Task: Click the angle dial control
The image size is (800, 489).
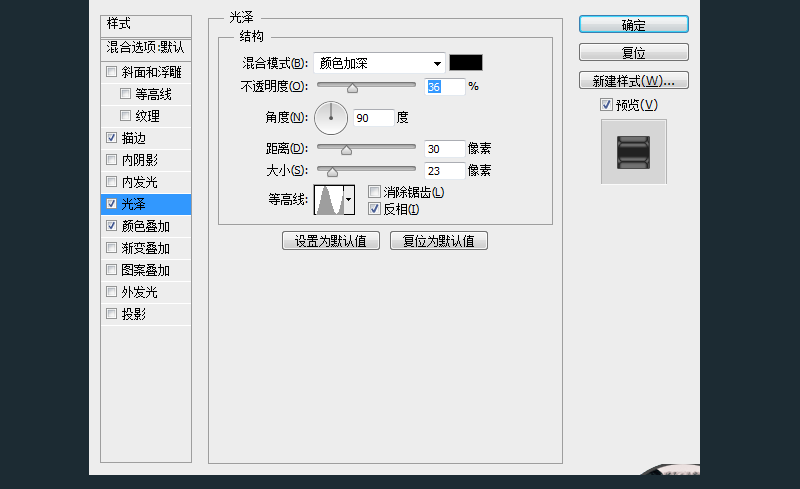Action: tap(330, 118)
